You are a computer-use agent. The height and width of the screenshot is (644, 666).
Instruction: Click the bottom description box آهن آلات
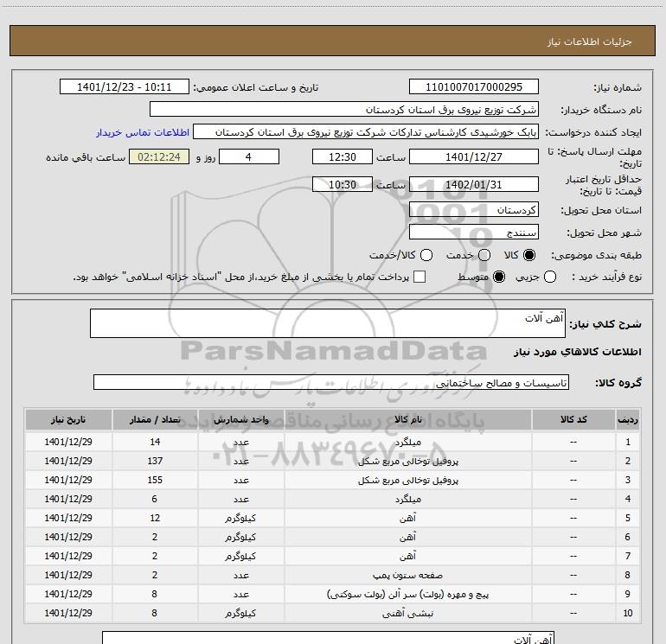click(x=328, y=638)
